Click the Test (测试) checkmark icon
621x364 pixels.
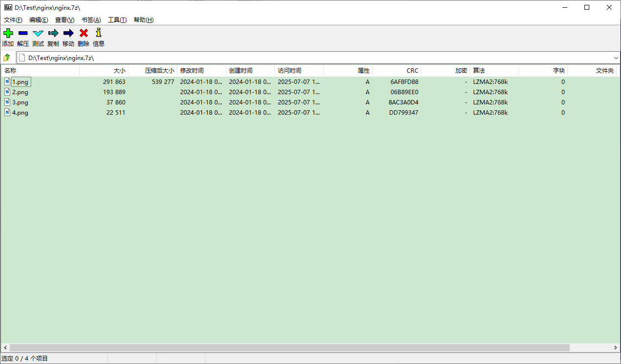pyautogui.click(x=38, y=33)
